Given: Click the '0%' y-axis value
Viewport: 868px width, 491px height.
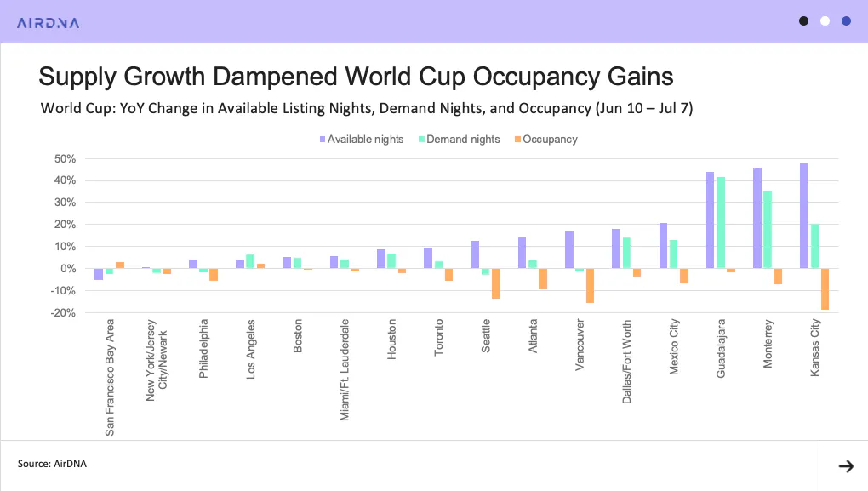Looking at the screenshot, I should coord(68,268).
